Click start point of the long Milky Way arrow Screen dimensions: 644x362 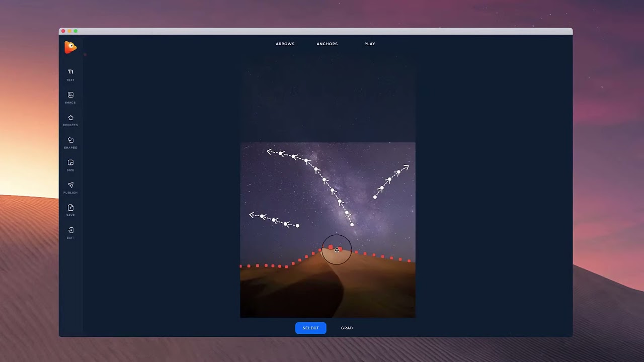coord(352,225)
